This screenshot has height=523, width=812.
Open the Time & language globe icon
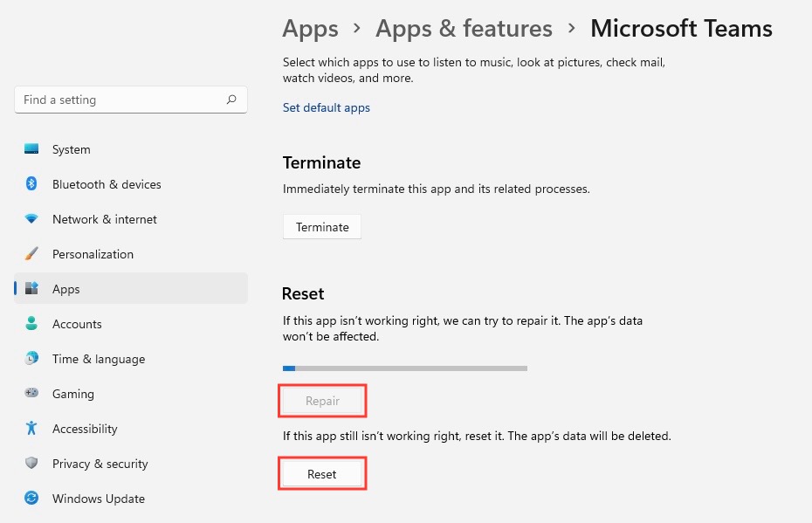(x=31, y=358)
